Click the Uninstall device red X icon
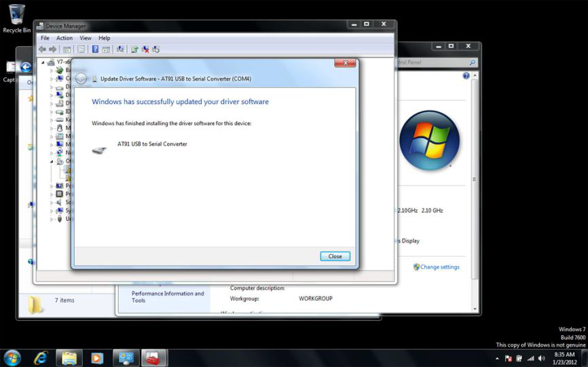This screenshot has width=588, height=367. pyautogui.click(x=145, y=49)
